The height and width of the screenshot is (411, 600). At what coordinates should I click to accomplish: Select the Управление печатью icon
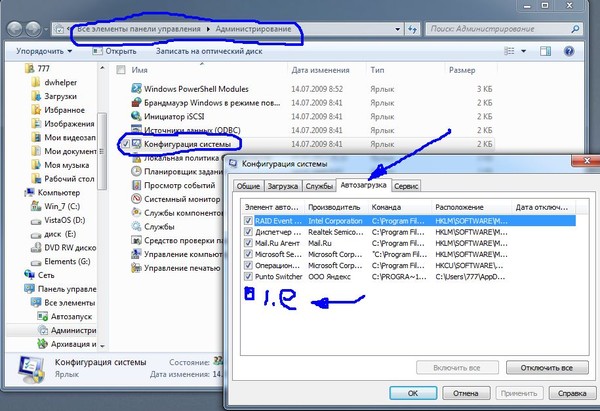[x=136, y=268]
